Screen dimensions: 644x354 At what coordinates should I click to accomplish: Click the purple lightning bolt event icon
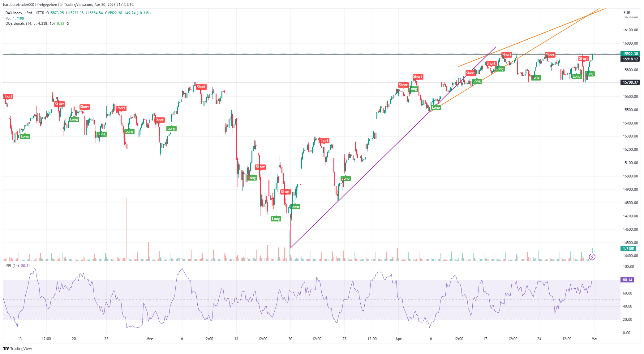tap(592, 257)
